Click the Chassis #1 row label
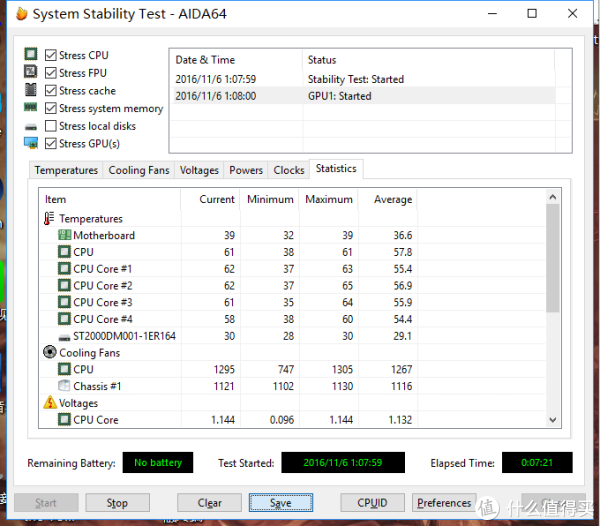 tap(97, 386)
